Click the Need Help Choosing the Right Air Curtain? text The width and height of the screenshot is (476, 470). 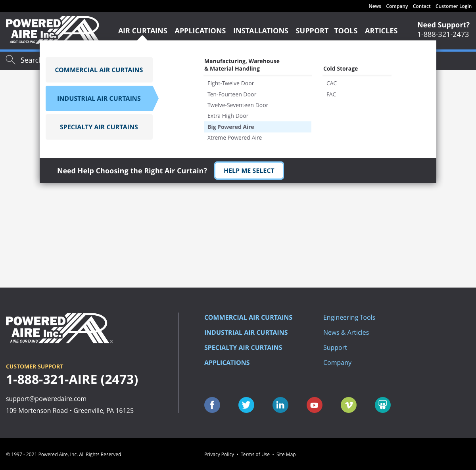[132, 171]
